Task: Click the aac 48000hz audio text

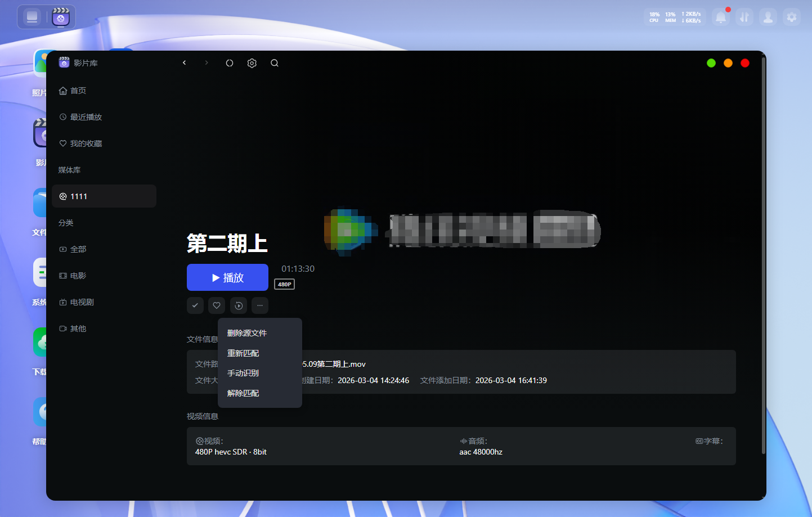Action: click(x=481, y=452)
